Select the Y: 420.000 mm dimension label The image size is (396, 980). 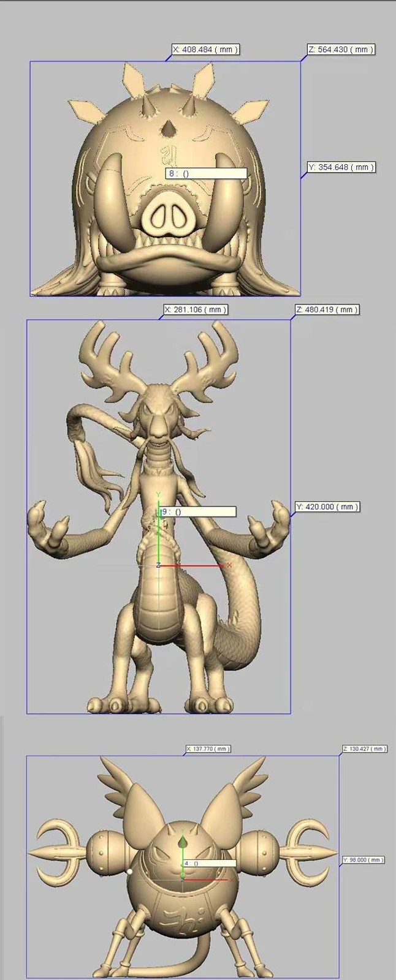click(x=327, y=507)
